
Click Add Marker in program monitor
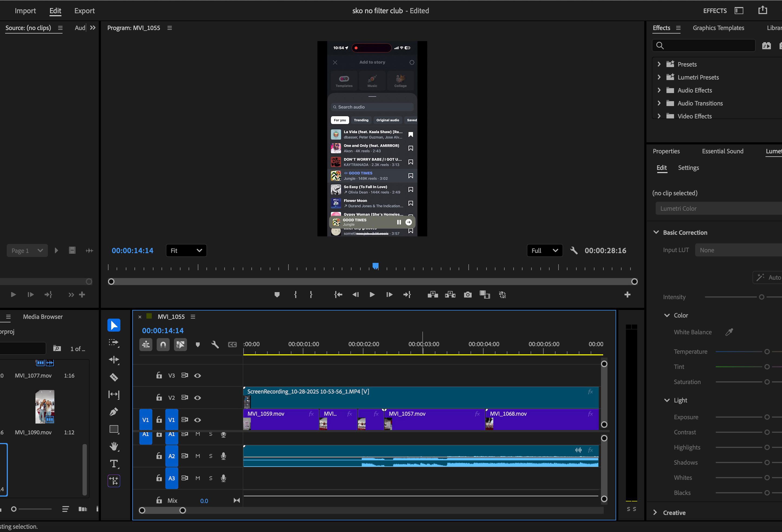(277, 295)
